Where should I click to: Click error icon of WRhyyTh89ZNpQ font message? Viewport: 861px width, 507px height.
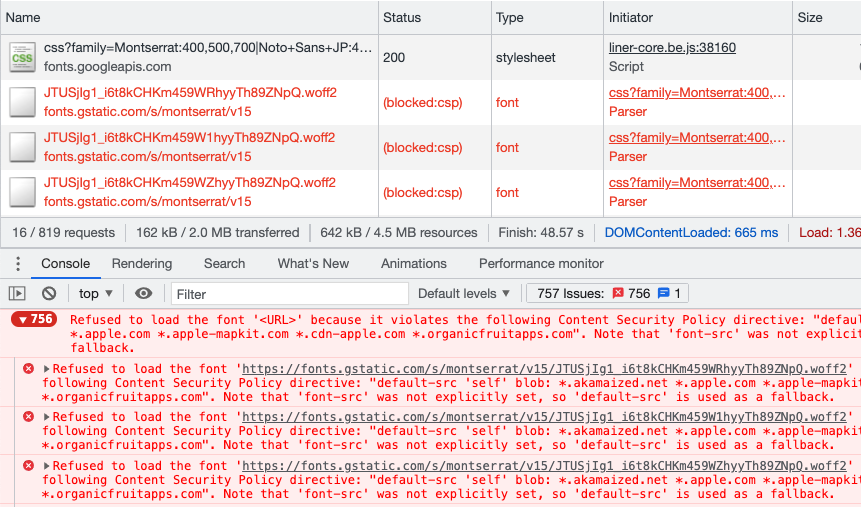(x=29, y=369)
